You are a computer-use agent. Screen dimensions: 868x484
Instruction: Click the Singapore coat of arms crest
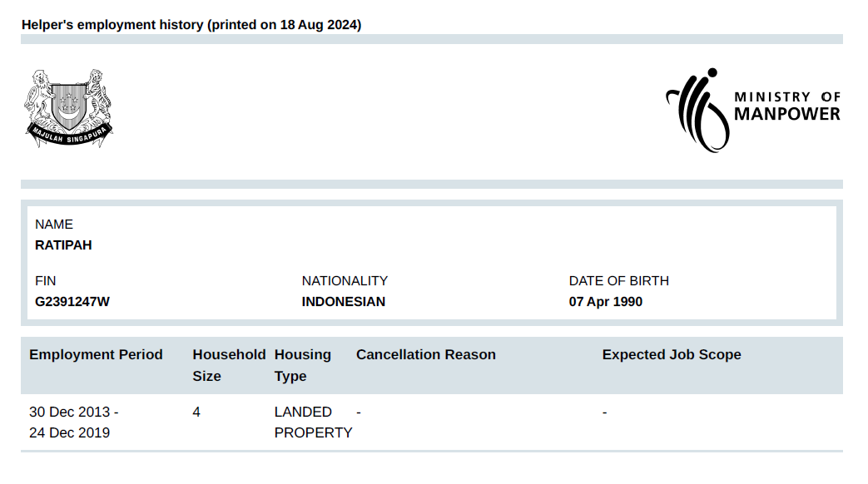click(x=68, y=109)
